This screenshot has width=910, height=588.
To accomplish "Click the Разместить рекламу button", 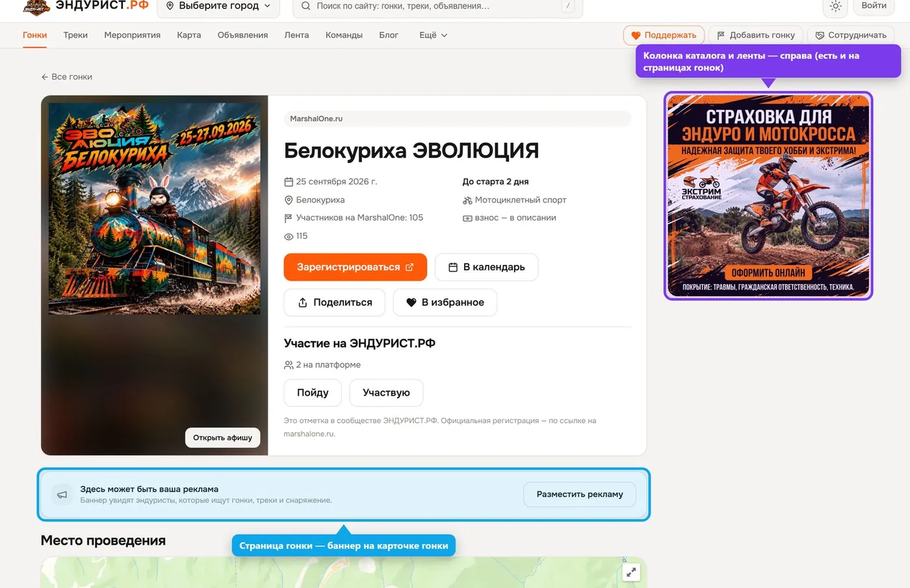I will pos(580,494).
